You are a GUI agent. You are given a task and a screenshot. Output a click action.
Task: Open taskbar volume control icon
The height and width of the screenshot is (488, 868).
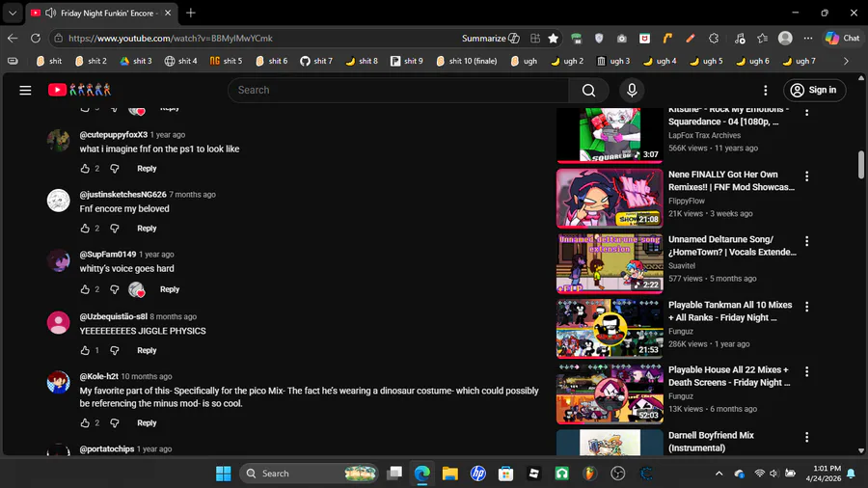click(x=773, y=474)
